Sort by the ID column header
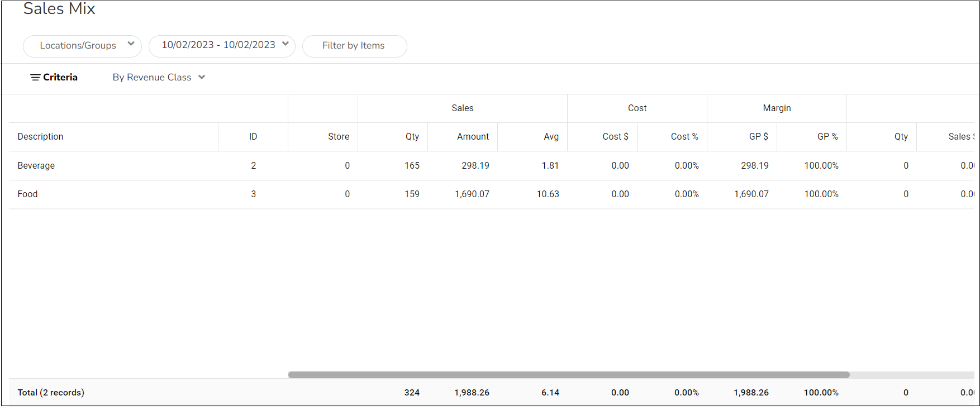The image size is (980, 410). tap(253, 137)
